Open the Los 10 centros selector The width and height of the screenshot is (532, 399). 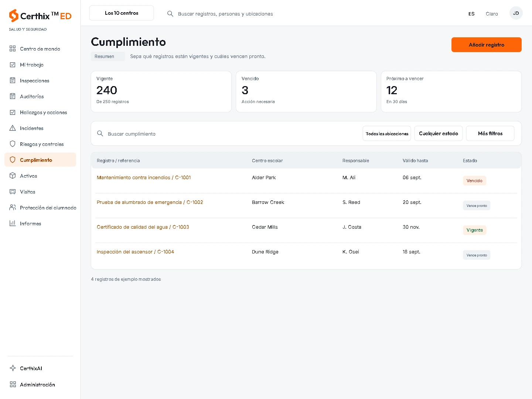(x=122, y=13)
